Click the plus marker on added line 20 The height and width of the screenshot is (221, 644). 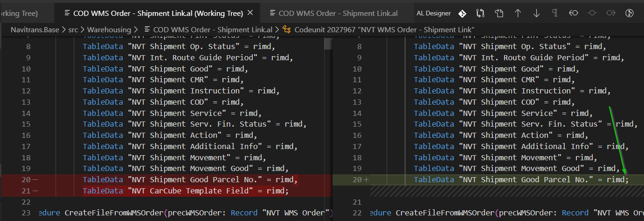(366, 179)
